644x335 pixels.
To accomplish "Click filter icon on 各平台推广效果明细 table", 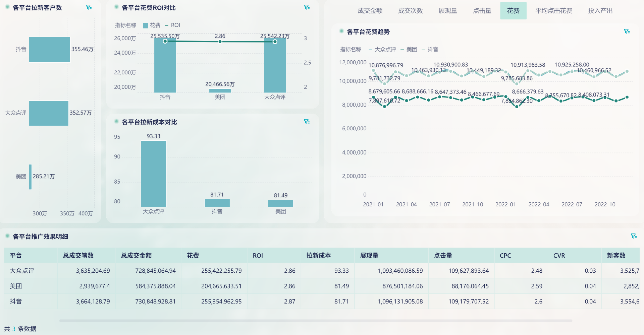I will 634,236.
